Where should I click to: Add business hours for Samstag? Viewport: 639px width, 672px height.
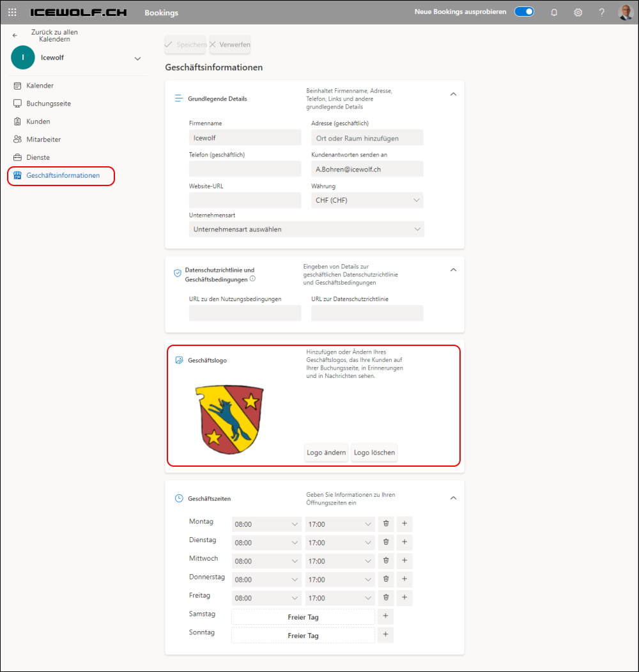point(385,616)
